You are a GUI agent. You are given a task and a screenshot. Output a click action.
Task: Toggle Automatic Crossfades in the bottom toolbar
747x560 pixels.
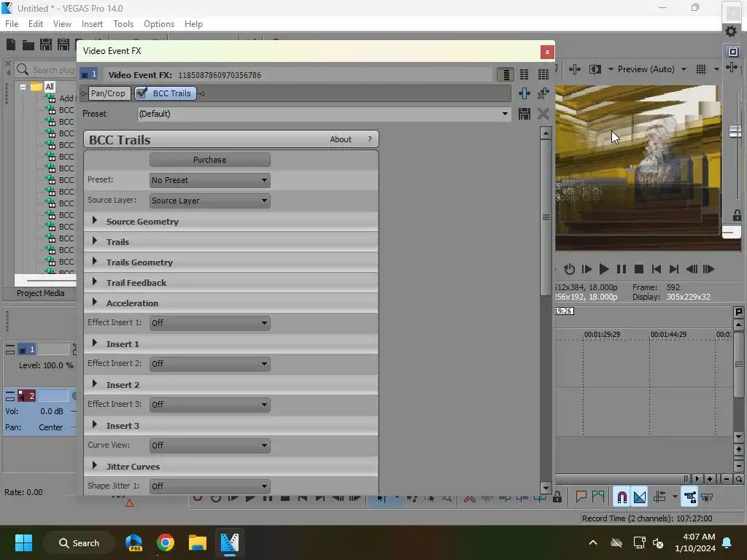pyautogui.click(x=640, y=497)
